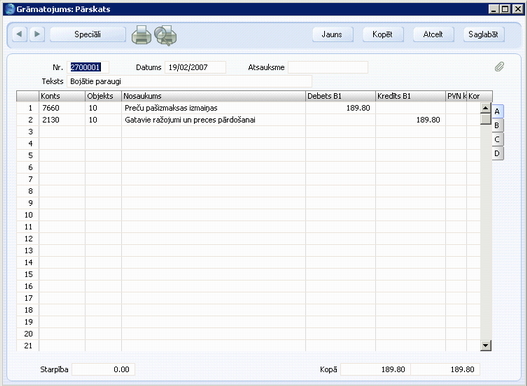Click the vertical scrollbar thumb
The height and width of the screenshot is (386, 527).
[485, 119]
